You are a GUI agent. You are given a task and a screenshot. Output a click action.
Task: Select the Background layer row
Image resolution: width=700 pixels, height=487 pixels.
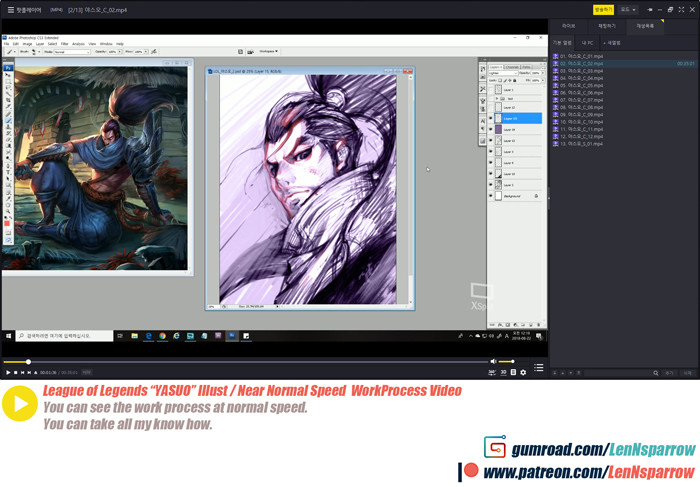click(515, 196)
